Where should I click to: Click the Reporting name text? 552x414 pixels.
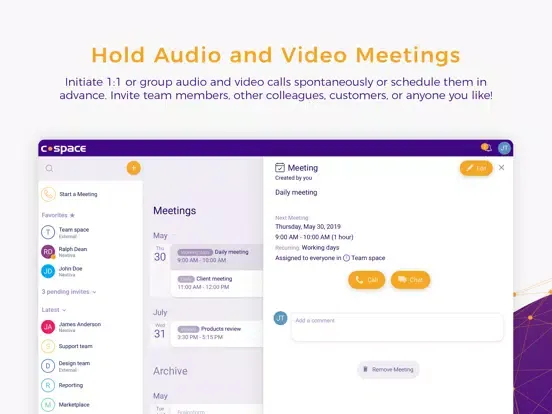click(x=71, y=385)
